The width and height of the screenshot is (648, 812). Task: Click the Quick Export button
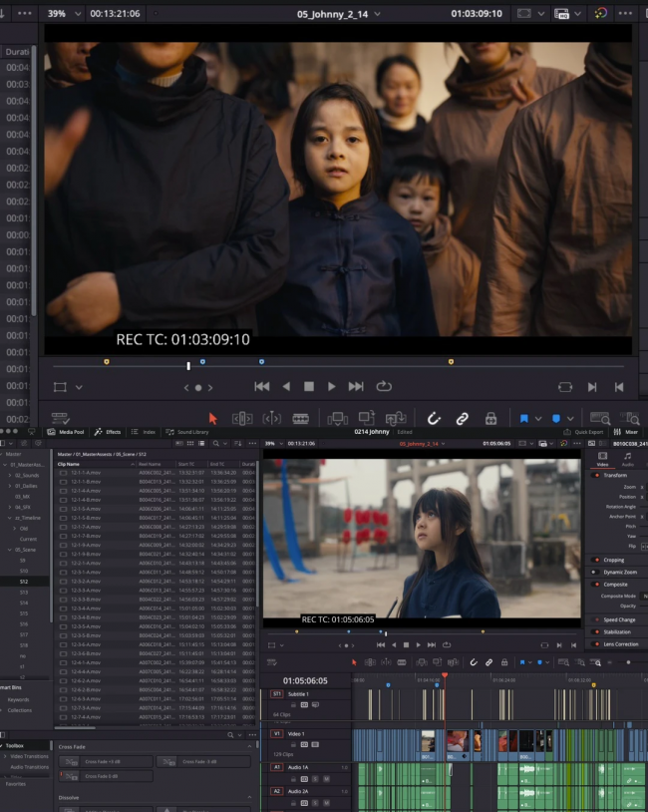click(x=585, y=432)
